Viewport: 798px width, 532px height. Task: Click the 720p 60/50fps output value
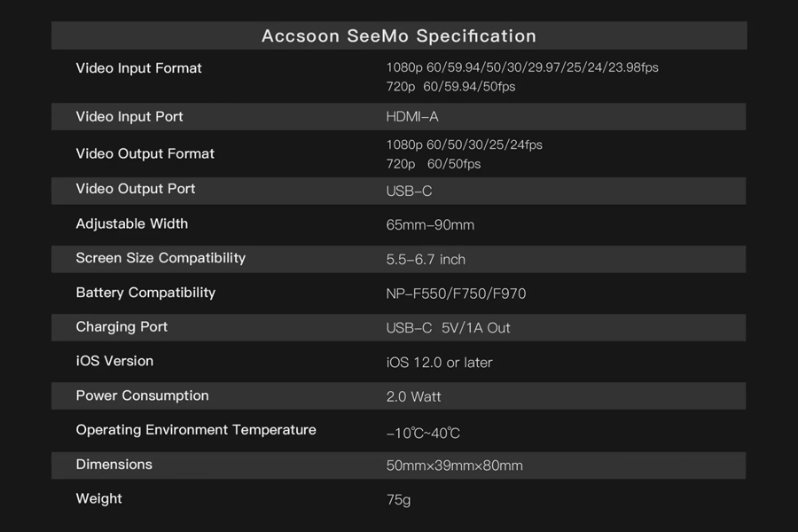click(x=434, y=164)
